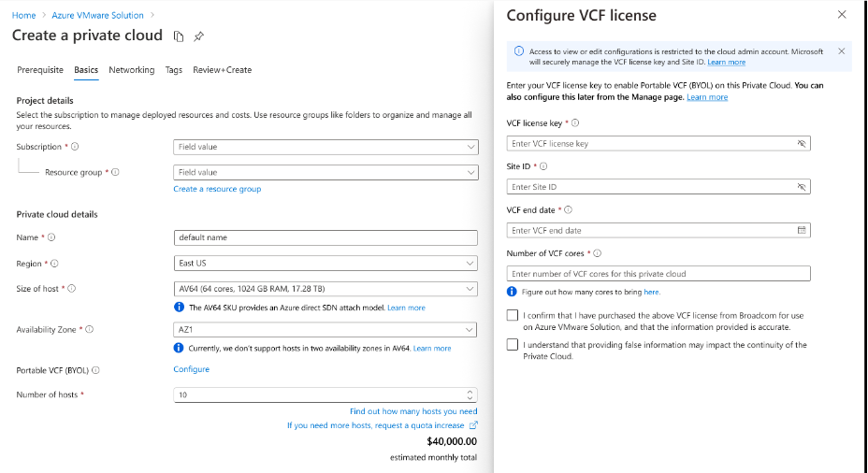Show info tooltip for Availability Zone

click(89, 329)
